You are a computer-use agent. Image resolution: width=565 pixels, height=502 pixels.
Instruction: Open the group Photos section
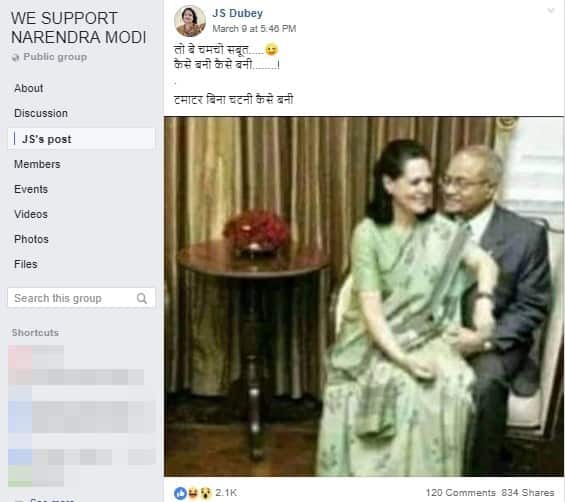[31, 239]
